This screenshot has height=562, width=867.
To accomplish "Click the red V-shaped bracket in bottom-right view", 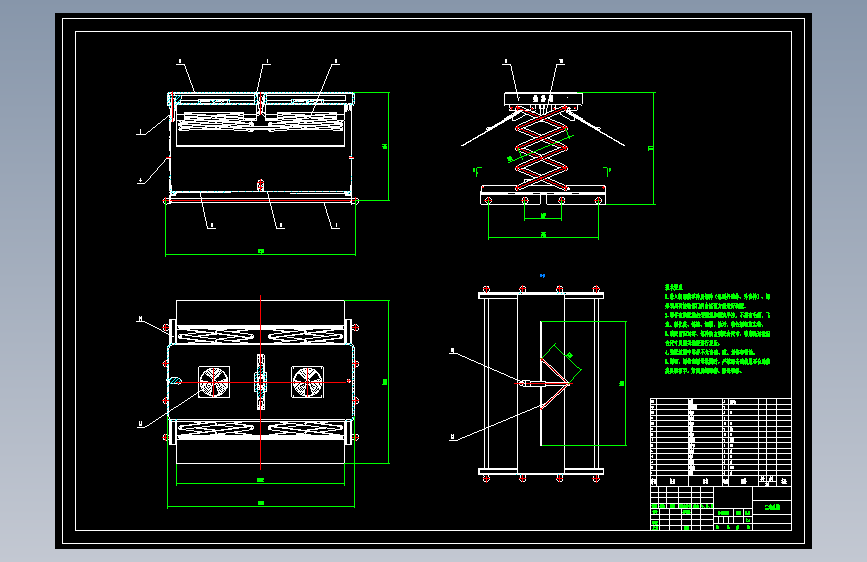I will [555, 383].
